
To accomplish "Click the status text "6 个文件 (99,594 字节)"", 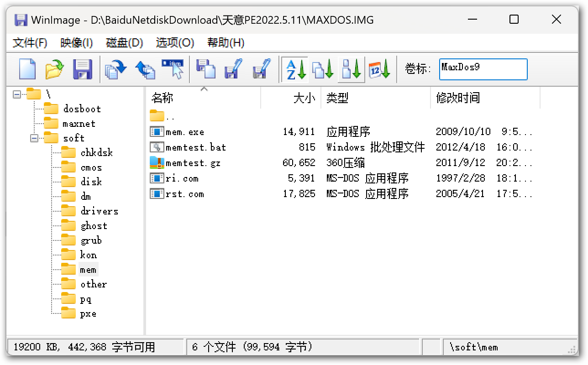I will 252,347.
